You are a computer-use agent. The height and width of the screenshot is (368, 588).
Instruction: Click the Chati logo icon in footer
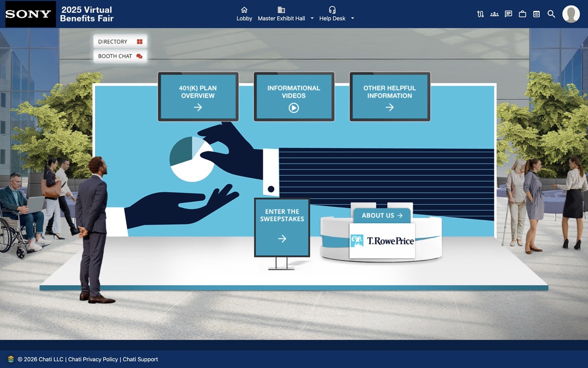click(11, 359)
